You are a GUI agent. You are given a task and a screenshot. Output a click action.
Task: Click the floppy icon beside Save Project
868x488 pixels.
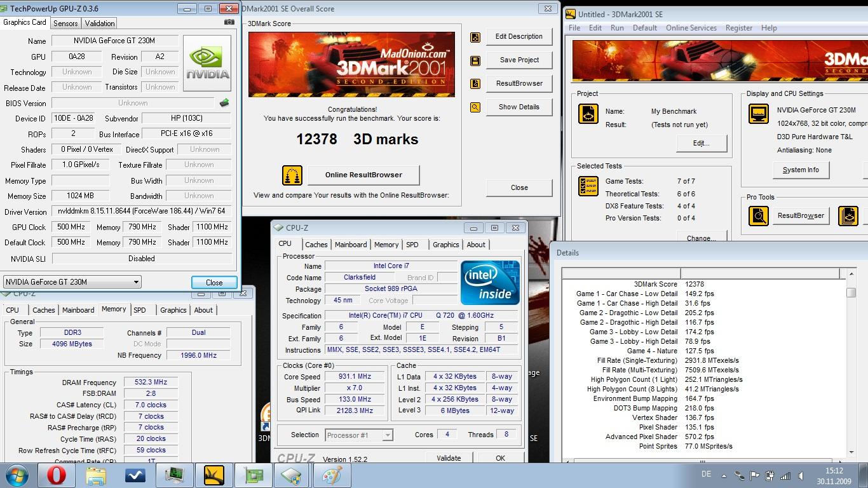tap(475, 60)
